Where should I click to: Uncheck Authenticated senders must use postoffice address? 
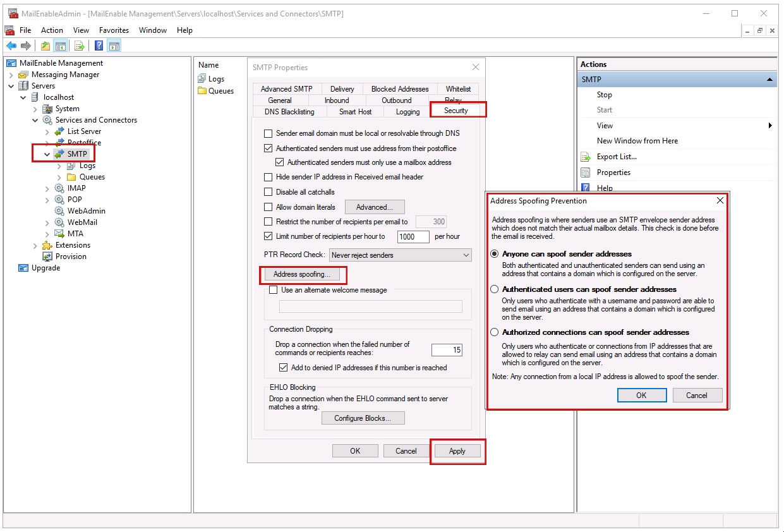pos(268,148)
